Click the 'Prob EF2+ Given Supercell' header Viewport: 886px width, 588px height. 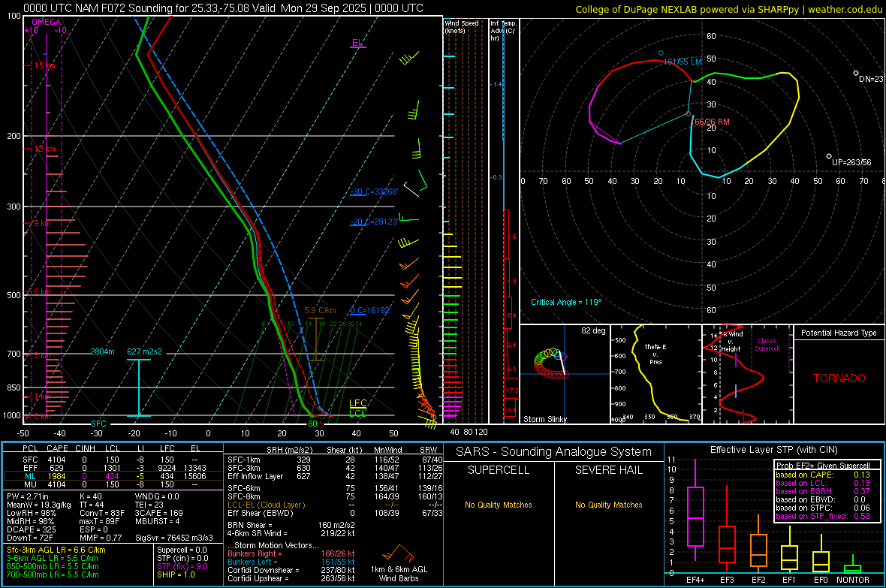823,466
